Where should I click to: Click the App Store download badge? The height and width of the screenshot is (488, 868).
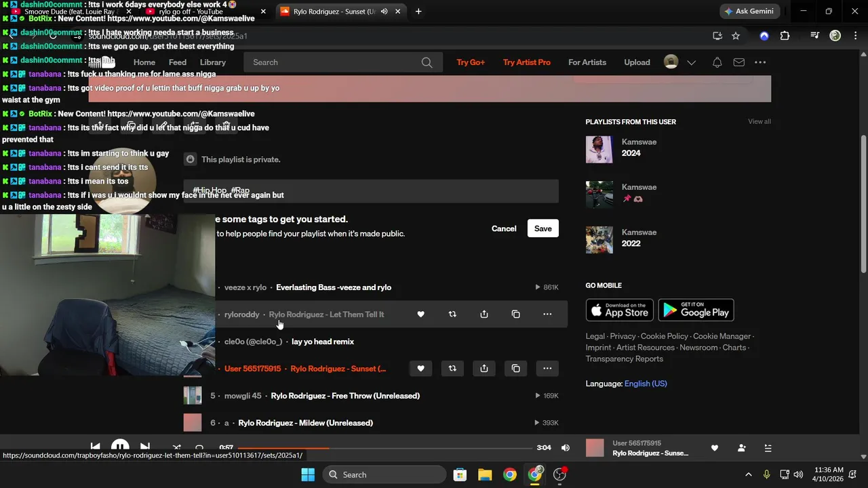[620, 310]
